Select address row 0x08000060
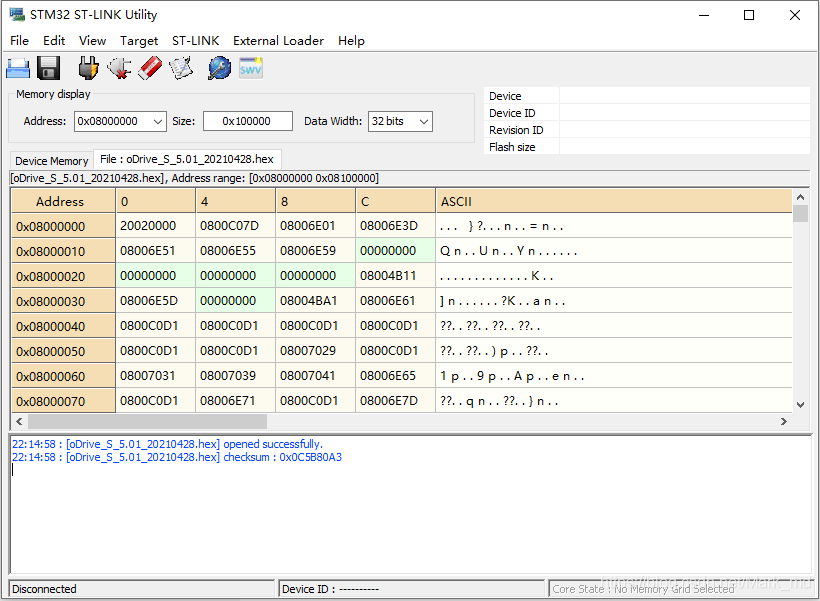The image size is (820, 601). pyautogui.click(x=63, y=376)
